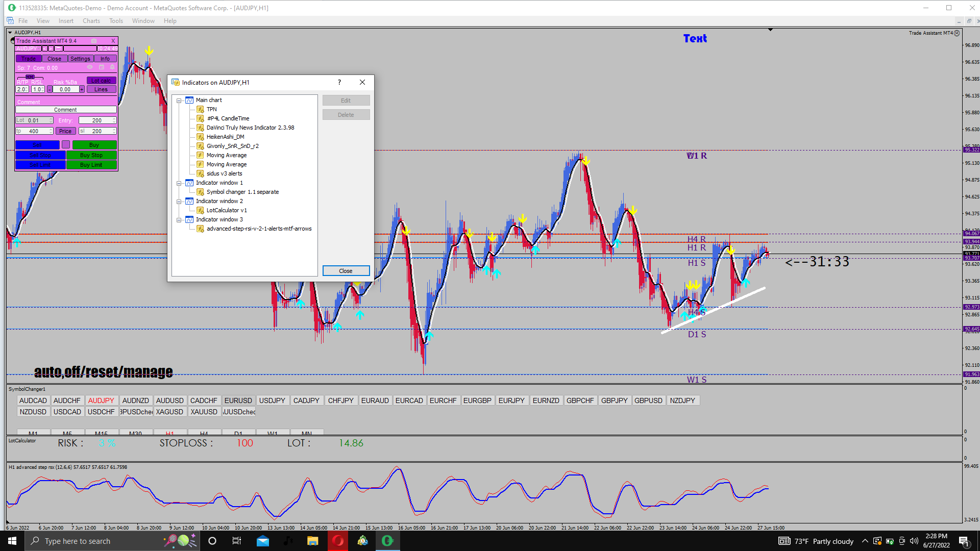Image resolution: width=980 pixels, height=551 pixels.
Task: Open the folder icon next to AUDJPY
Action: pyautogui.click(x=58, y=48)
